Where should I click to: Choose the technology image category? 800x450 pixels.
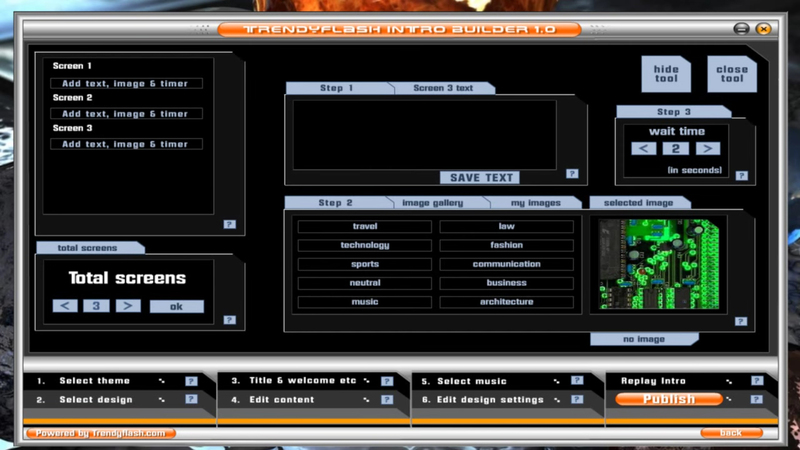click(x=365, y=245)
